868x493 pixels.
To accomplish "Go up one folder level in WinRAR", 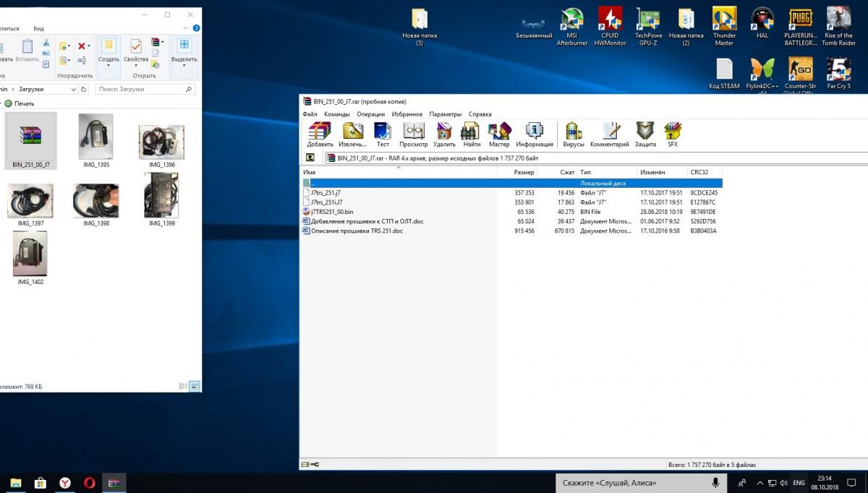I will click(x=310, y=158).
